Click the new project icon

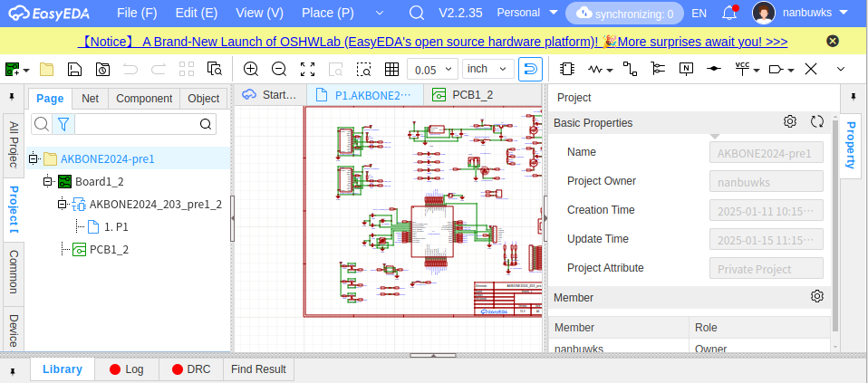coord(13,69)
